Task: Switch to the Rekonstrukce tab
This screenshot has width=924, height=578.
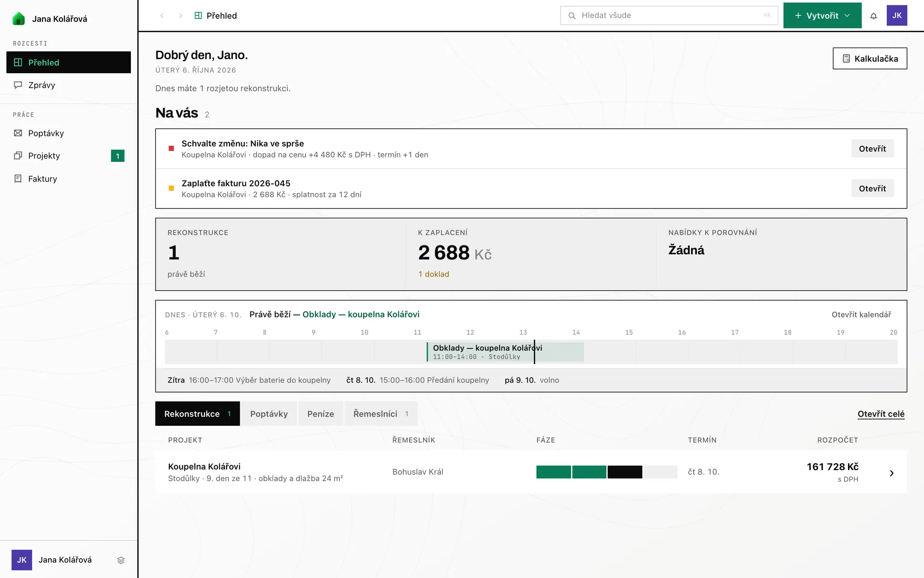Action: [x=197, y=414]
